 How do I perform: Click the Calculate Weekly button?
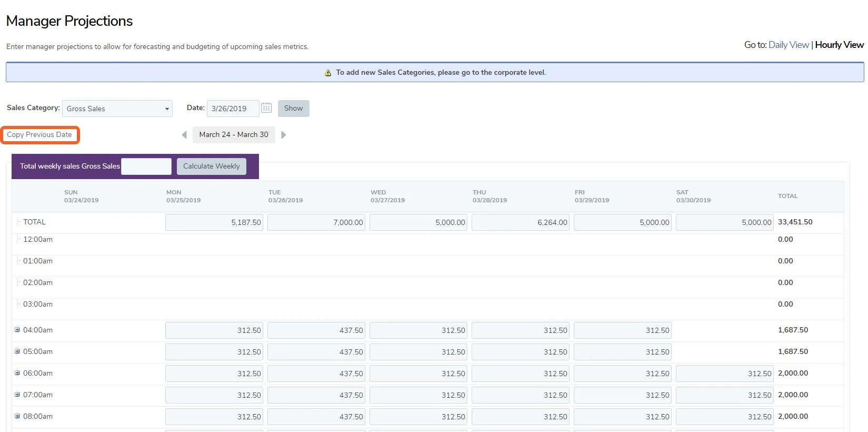pyautogui.click(x=212, y=166)
